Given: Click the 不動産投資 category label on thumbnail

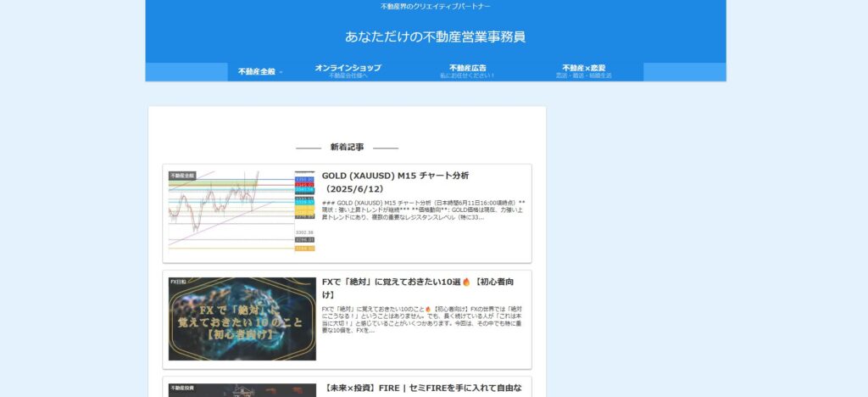Looking at the screenshot, I should pos(182,388).
